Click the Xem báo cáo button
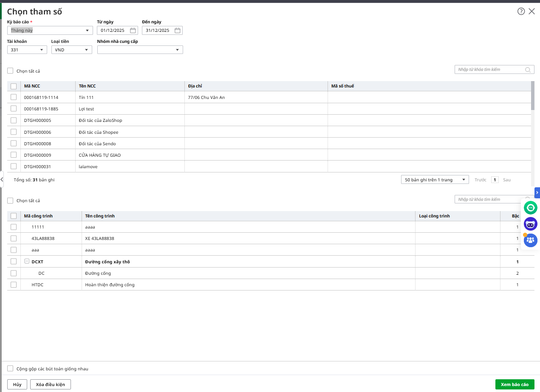 [x=515, y=384]
